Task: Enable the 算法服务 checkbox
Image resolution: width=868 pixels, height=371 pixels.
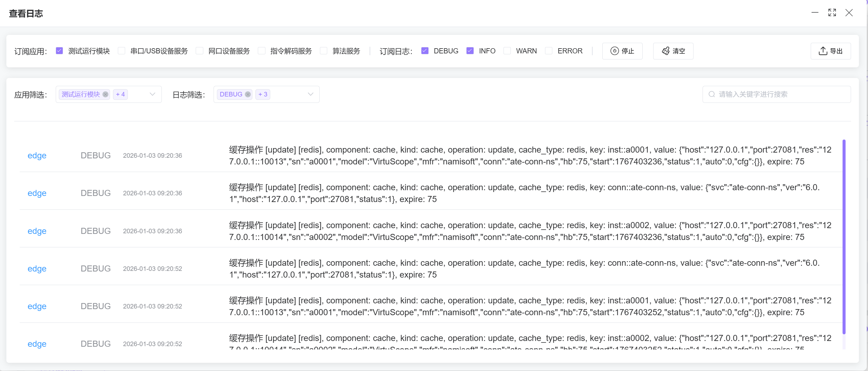Action: pos(324,51)
